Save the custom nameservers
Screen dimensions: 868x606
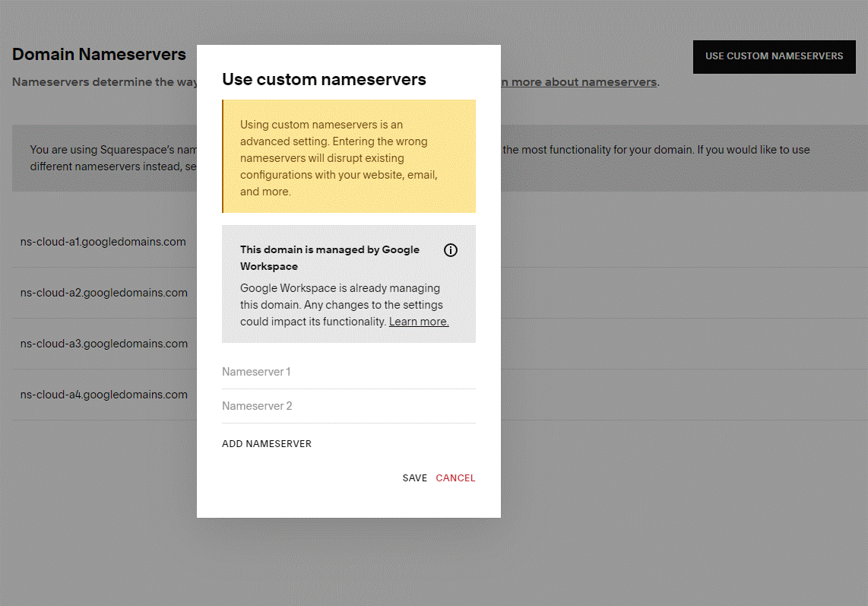[x=414, y=478]
